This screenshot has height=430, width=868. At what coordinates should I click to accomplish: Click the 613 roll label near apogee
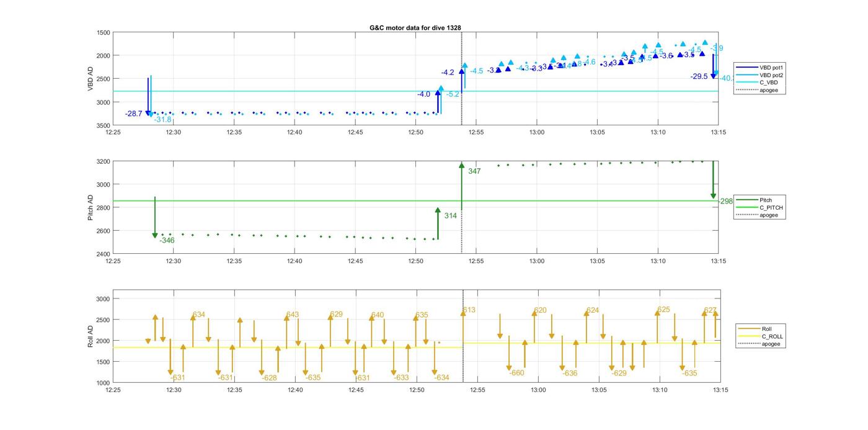[x=469, y=310]
